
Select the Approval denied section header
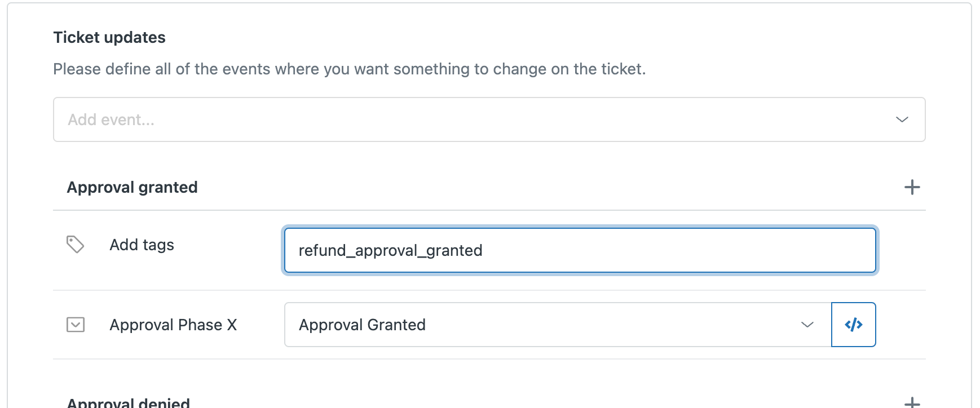(x=129, y=402)
